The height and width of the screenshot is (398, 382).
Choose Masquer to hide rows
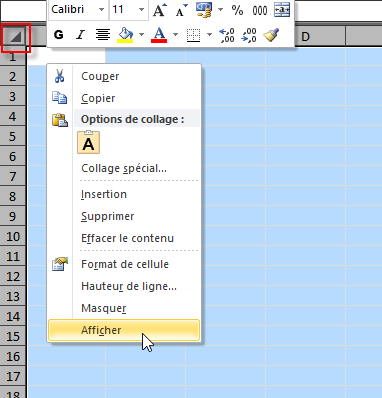(x=124, y=308)
